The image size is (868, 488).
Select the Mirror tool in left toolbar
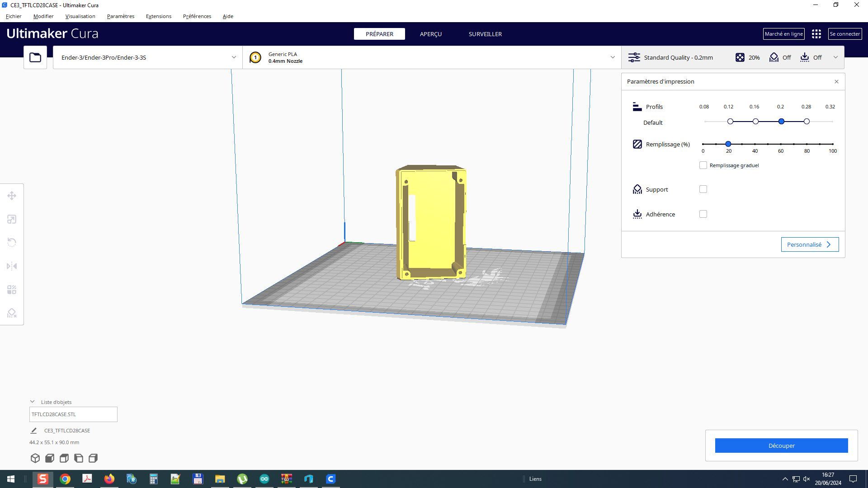pyautogui.click(x=12, y=266)
